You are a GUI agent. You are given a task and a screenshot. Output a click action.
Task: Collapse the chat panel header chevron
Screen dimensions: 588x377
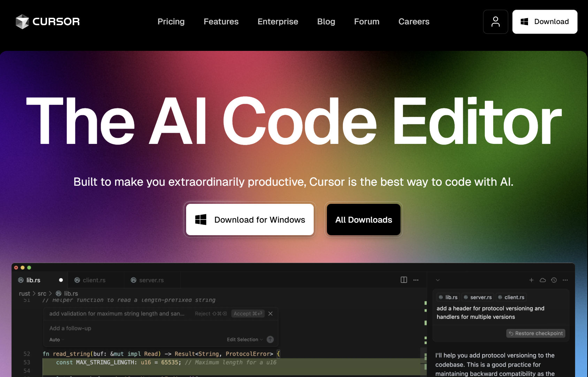pos(438,280)
